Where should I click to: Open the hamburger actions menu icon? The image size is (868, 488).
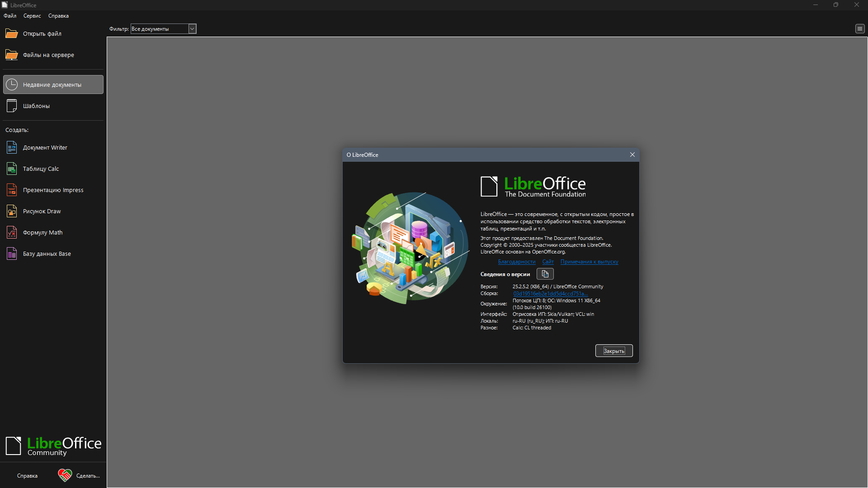[x=859, y=29]
